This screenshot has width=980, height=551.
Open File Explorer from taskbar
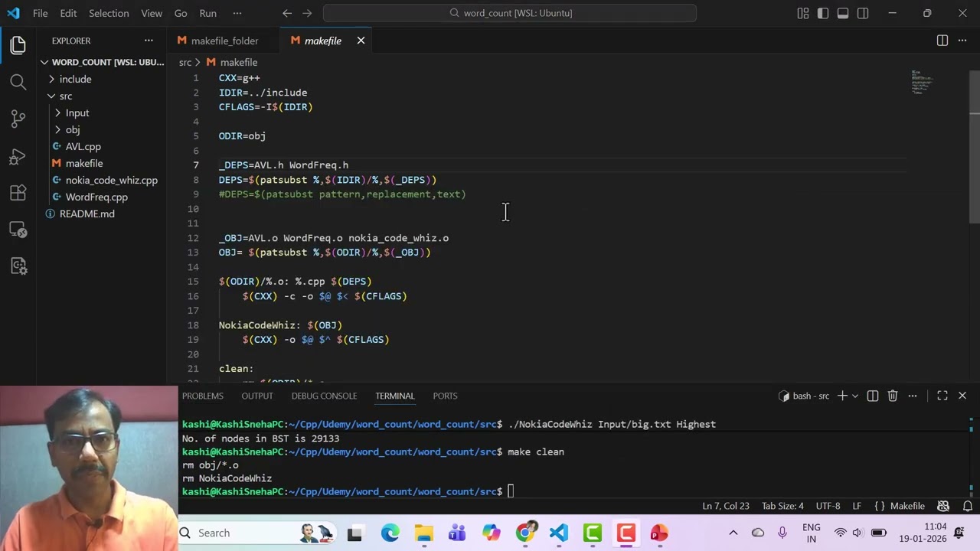coord(423,533)
